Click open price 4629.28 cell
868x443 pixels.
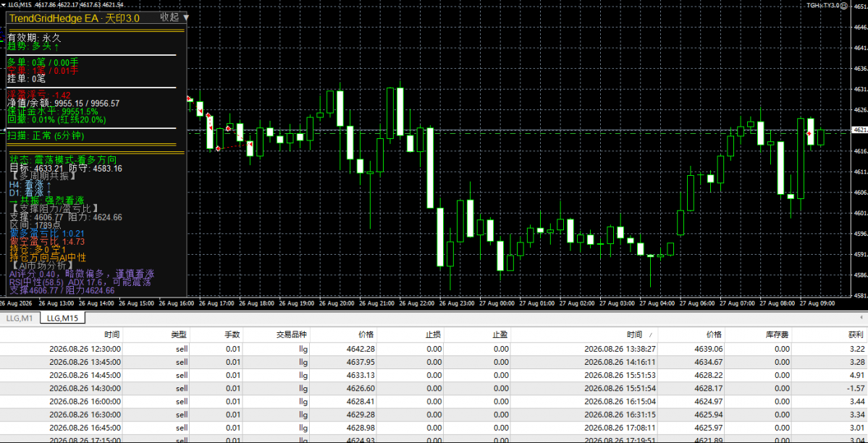[361, 415]
